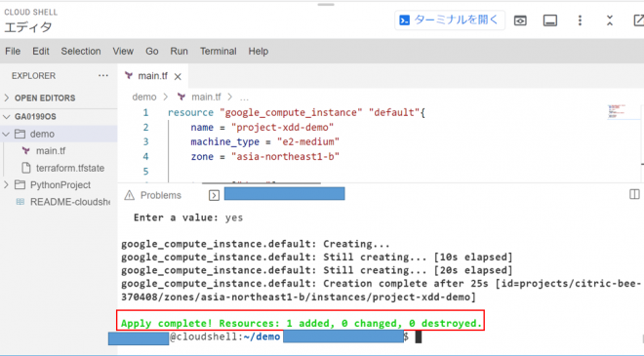Click the "Apply complete!" output line
This screenshot has height=356, width=644.
pyautogui.click(x=302, y=323)
